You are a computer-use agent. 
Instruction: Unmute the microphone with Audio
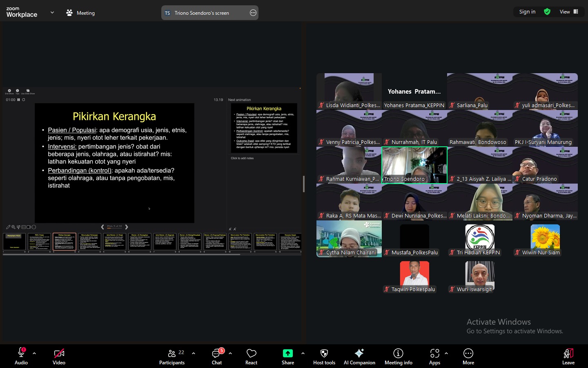pyautogui.click(x=21, y=356)
